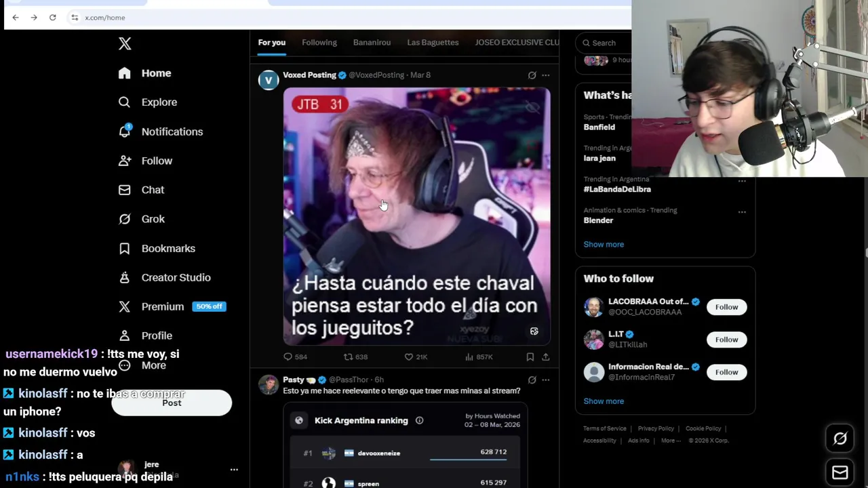
Task: Click the Grok icon in the sidebar
Action: click(x=124, y=219)
